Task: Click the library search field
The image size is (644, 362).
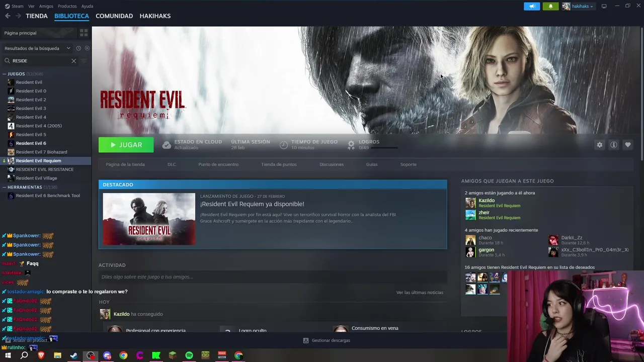Action: (x=40, y=61)
